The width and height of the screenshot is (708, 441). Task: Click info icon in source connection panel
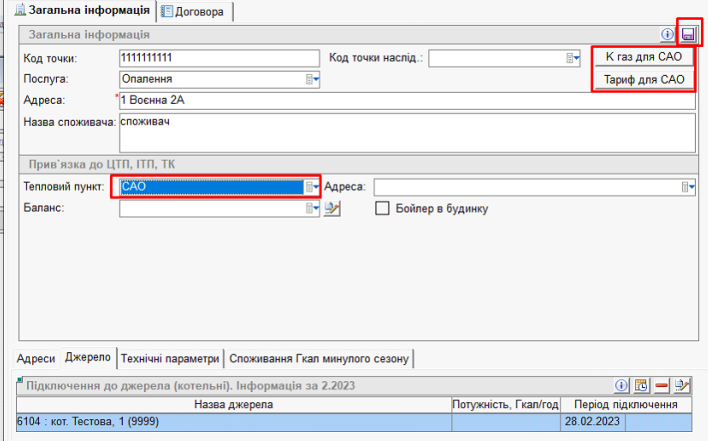coord(621,385)
